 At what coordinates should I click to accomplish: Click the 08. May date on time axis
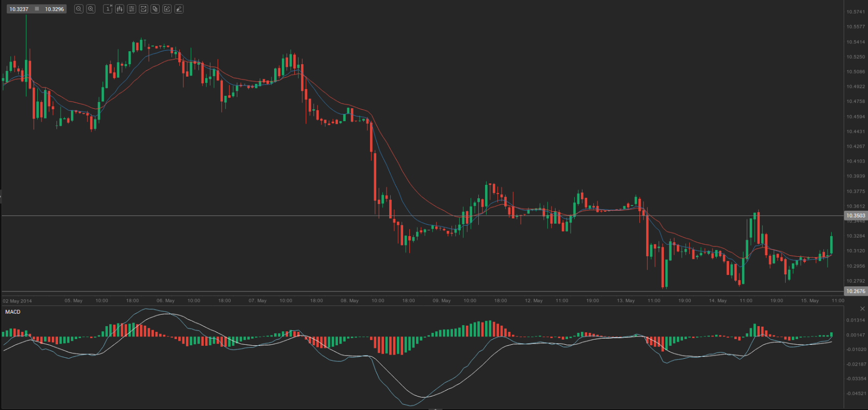350,301
